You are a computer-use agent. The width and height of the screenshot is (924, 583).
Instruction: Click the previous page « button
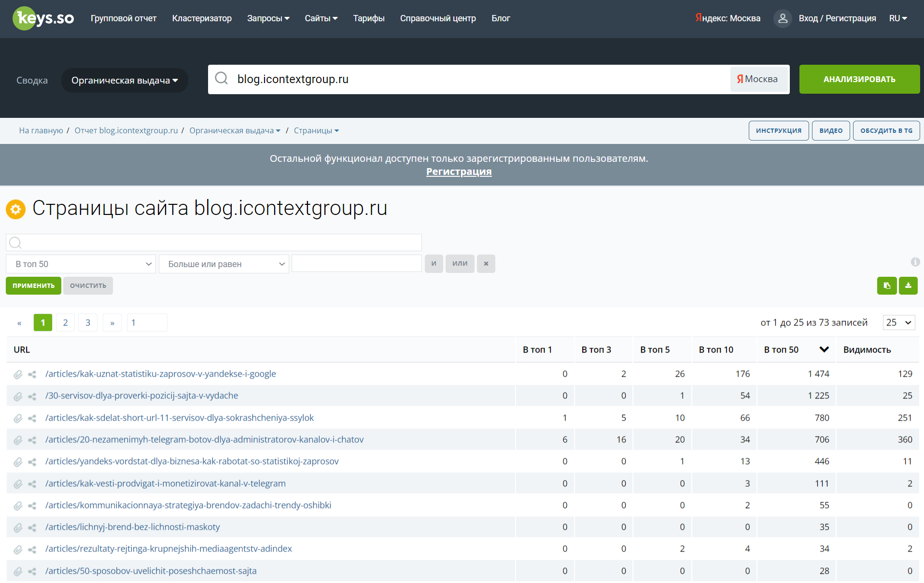(x=19, y=323)
